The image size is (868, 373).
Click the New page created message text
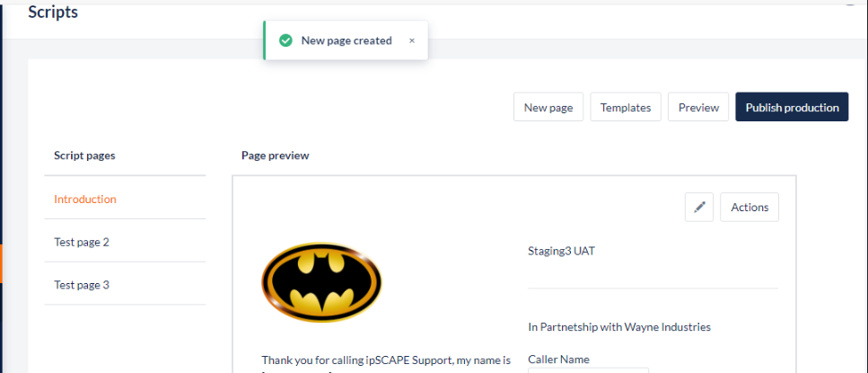(x=346, y=40)
